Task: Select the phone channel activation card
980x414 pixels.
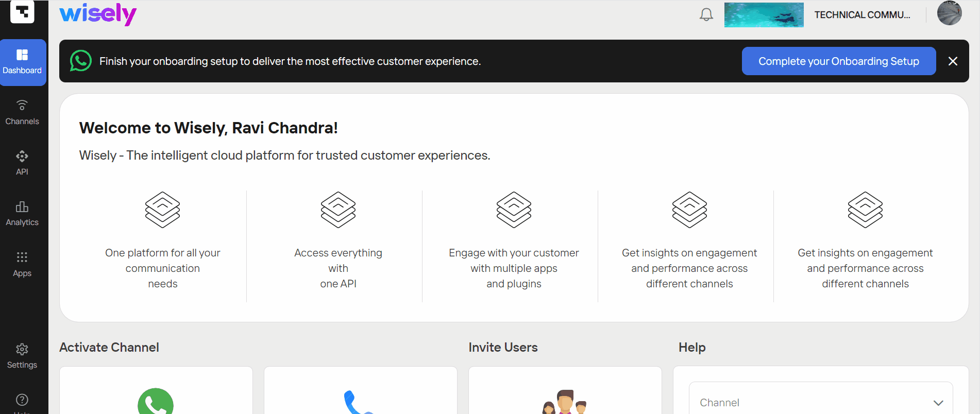Action: click(361, 390)
